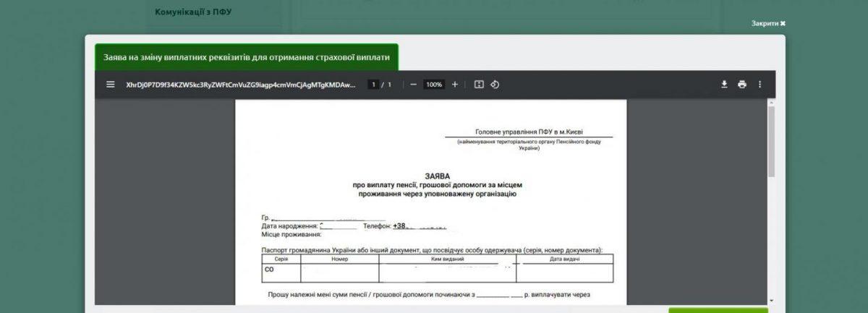Click the 100% zoom level field
This screenshot has height=313, width=868.
[434, 85]
